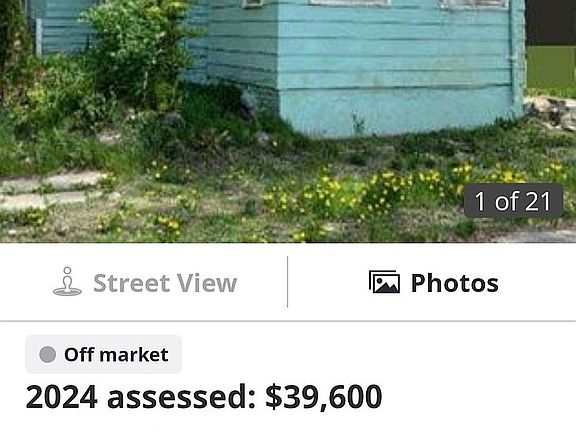
Task: Switch to the Photos tab label
Action: pyautogui.click(x=455, y=283)
